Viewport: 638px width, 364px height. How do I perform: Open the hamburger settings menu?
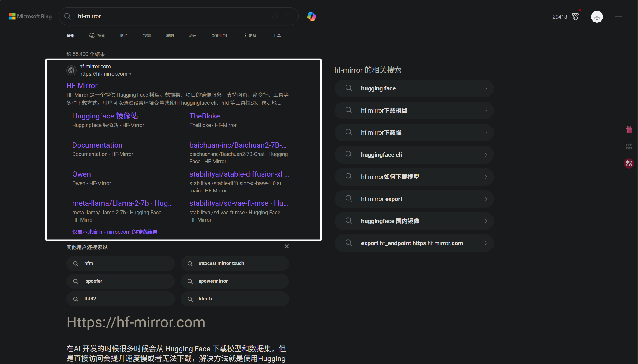[x=619, y=17]
